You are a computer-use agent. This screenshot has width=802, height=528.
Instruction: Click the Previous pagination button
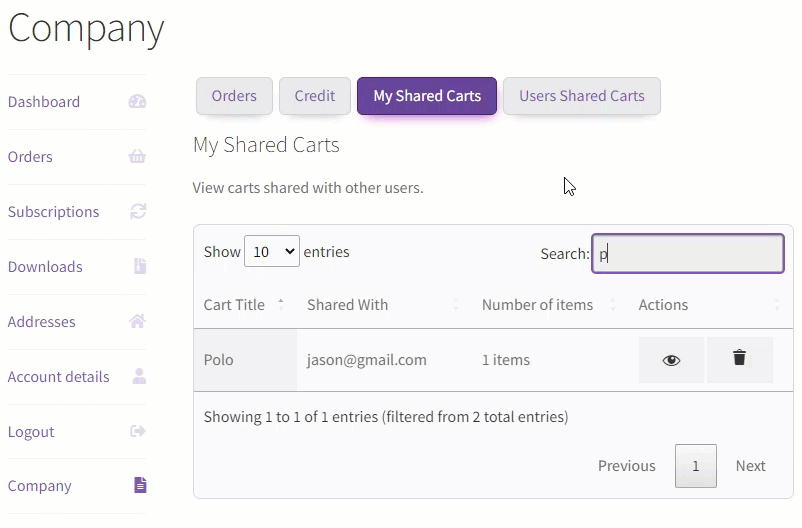(627, 466)
